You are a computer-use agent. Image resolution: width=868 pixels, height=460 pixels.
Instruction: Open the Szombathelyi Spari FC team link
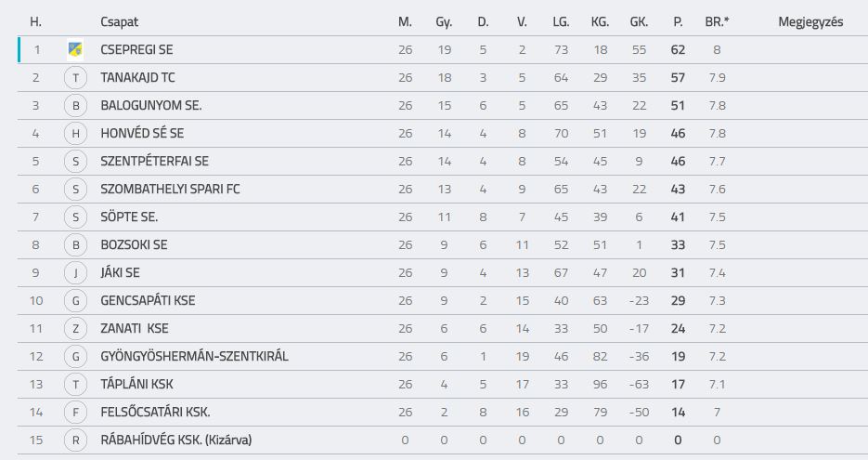170,189
